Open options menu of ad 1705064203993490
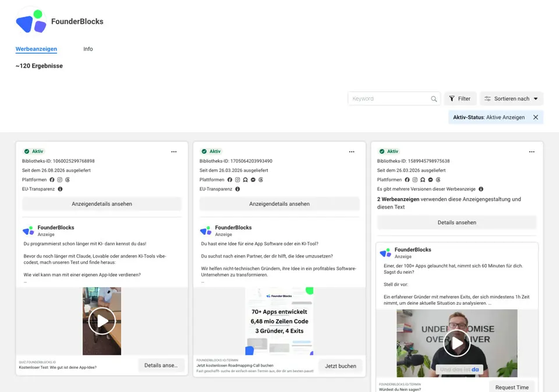 tap(352, 151)
